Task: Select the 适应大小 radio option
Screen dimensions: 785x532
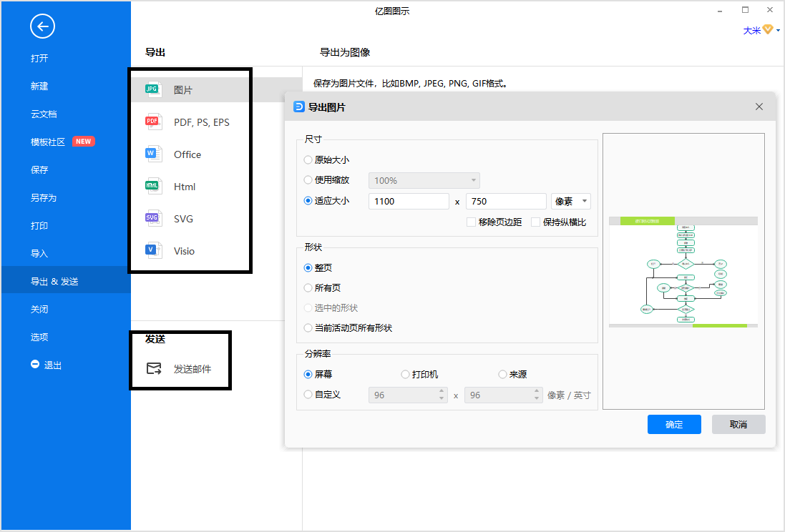Action: coord(308,201)
